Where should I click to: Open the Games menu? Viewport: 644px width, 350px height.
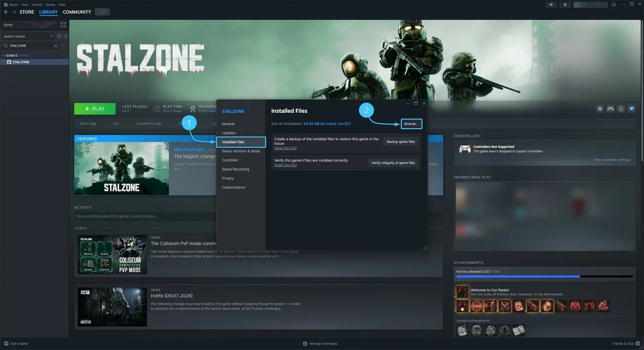[x=50, y=5]
